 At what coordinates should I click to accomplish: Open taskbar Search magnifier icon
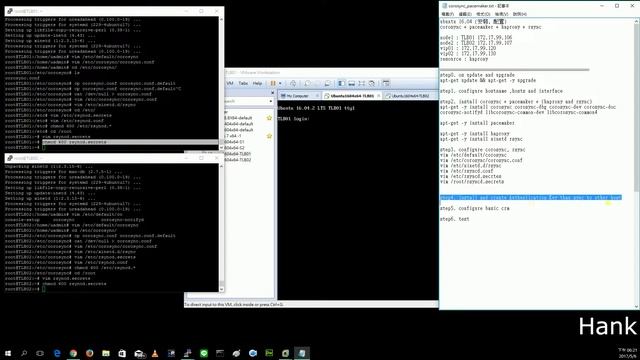24,353
